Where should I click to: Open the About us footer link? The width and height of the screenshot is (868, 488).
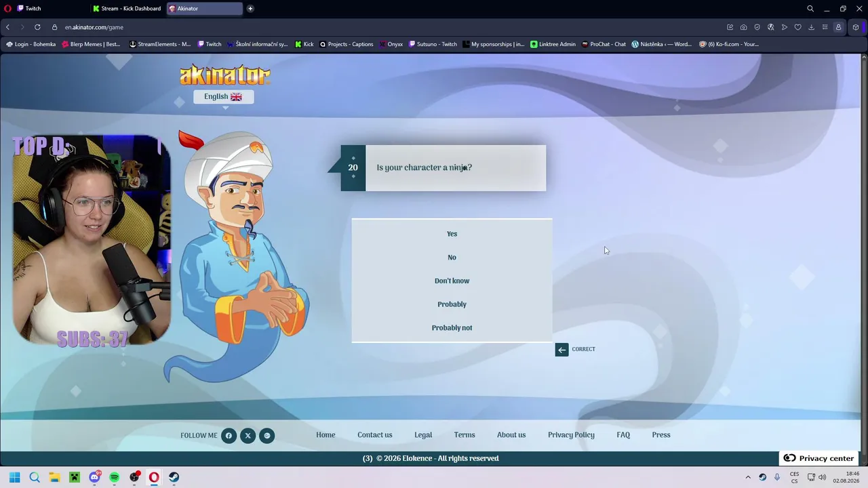(511, 435)
